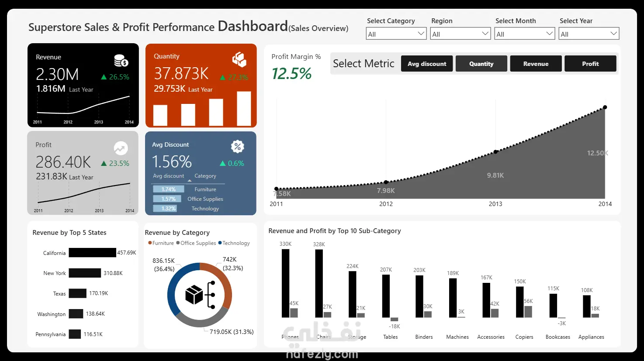Click the Revenue by Top 5 States title
Viewport: 644px width, 361px height.
(69, 233)
